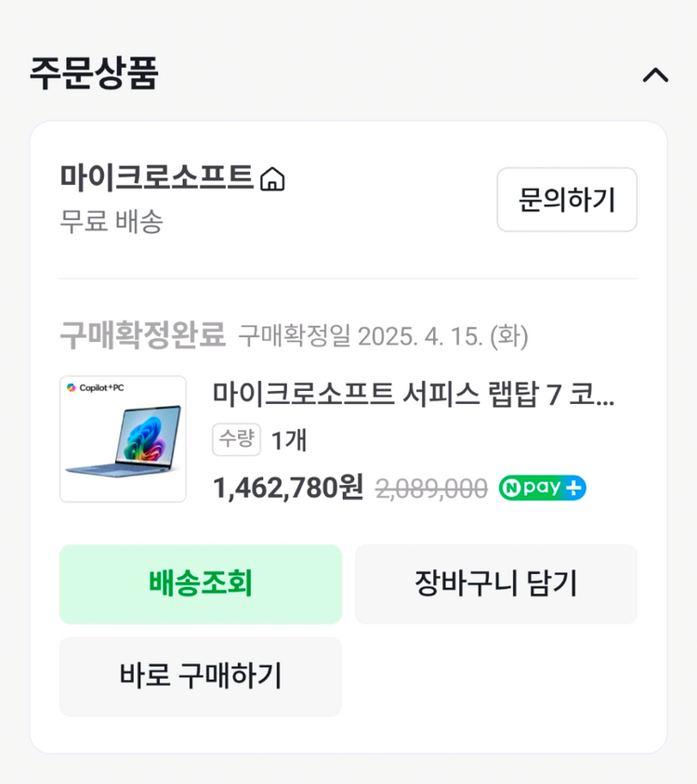Collapse the 주문상품 section with the chevron
697x784 pixels.
pos(657,75)
